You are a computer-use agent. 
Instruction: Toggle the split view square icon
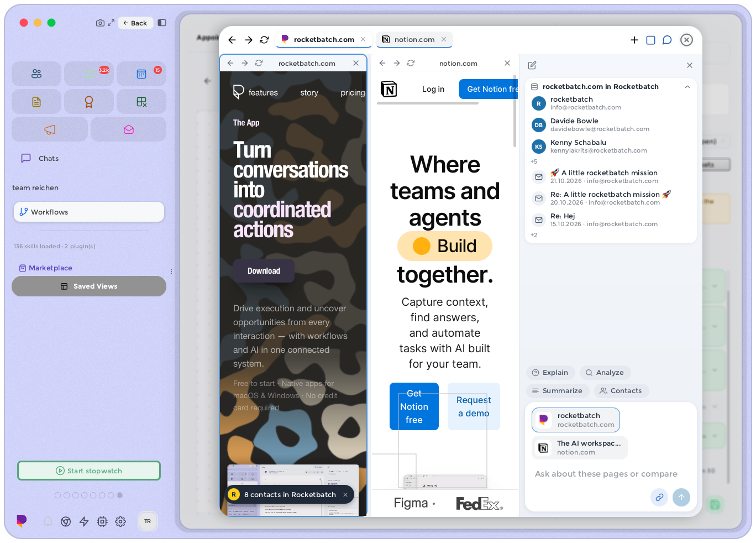[x=650, y=40]
